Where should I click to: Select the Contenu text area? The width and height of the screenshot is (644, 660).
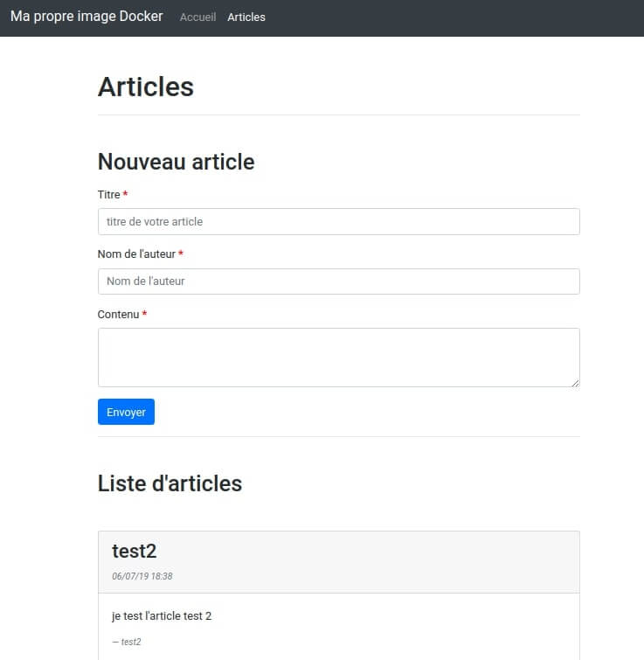point(338,357)
